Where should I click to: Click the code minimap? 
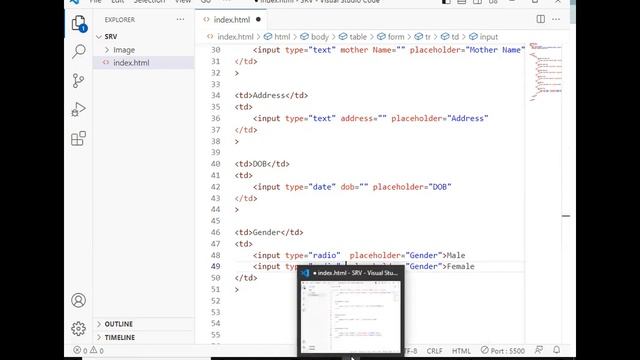coord(545,71)
